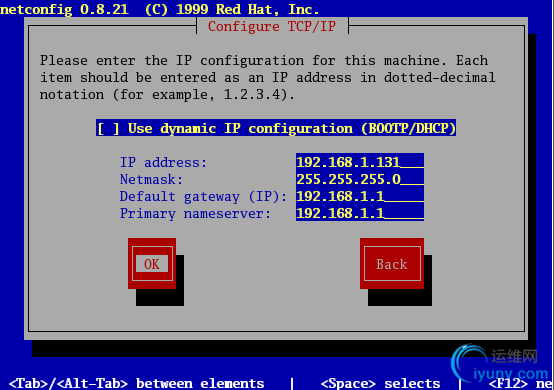Focus the Default gateway input field
The height and width of the screenshot is (390, 554).
point(360,196)
